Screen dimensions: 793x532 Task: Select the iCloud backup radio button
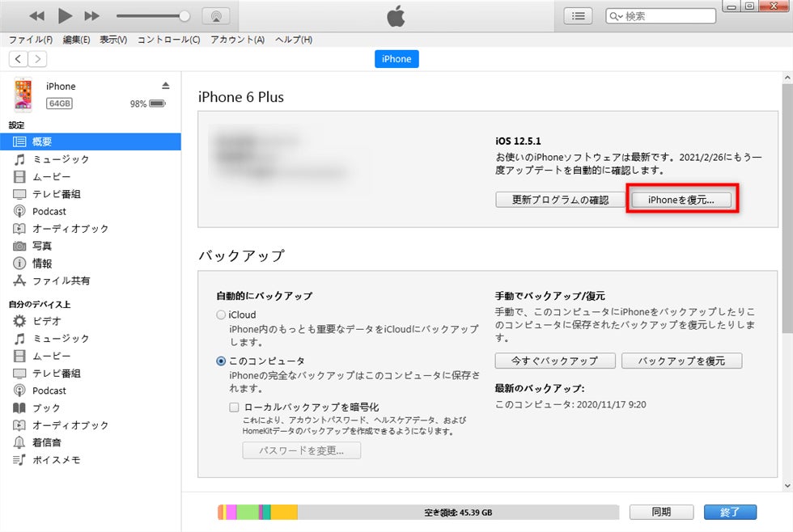(221, 315)
